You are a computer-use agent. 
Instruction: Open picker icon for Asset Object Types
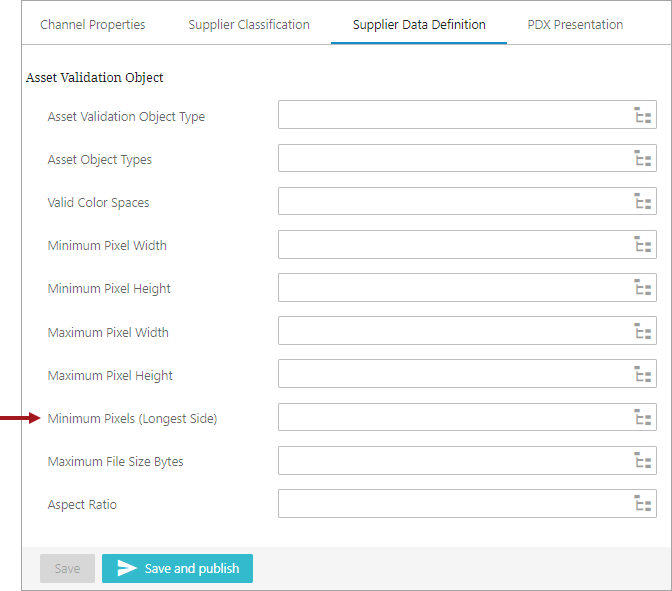point(643,158)
